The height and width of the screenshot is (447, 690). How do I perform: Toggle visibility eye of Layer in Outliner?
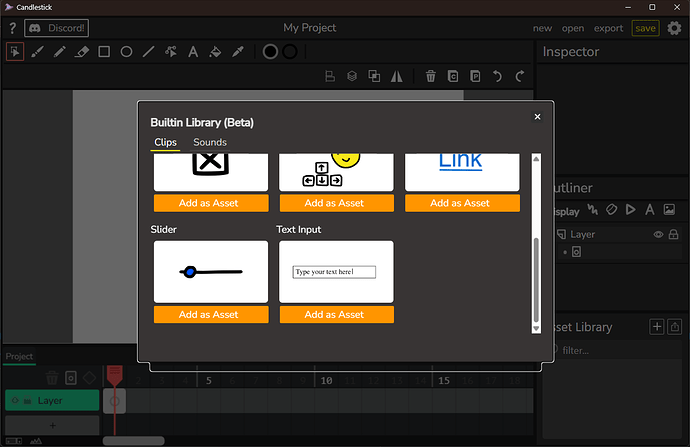pos(659,234)
